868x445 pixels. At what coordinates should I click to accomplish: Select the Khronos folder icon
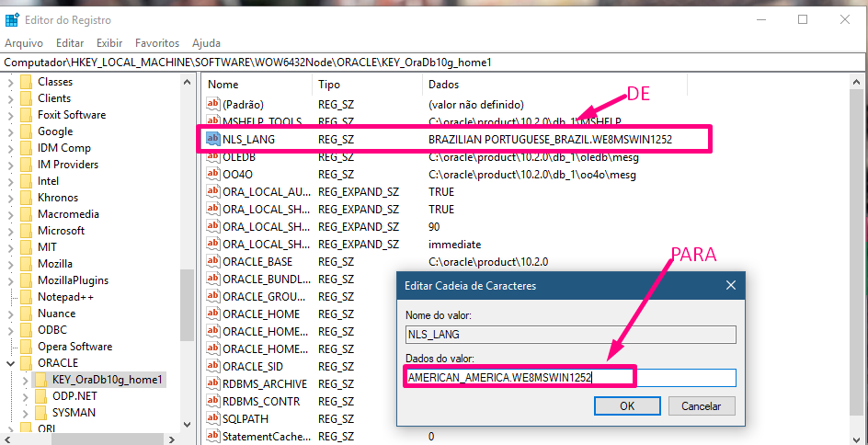pyautogui.click(x=26, y=198)
